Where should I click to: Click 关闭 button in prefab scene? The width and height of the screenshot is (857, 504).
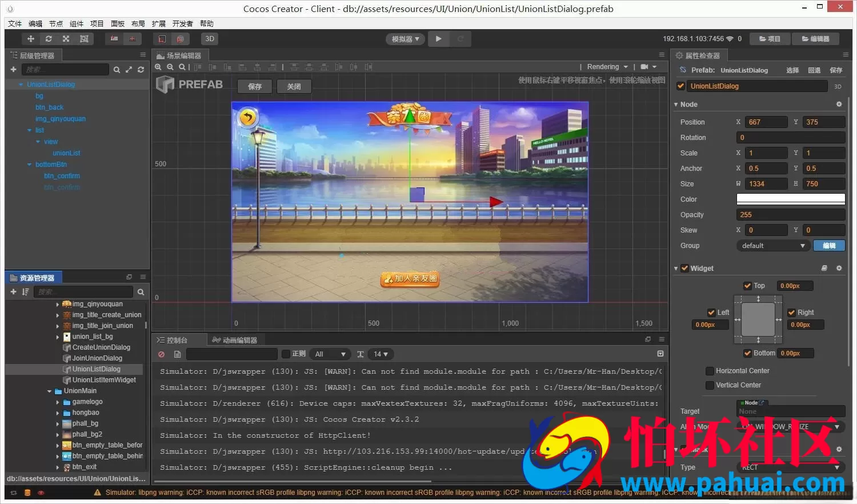point(294,86)
